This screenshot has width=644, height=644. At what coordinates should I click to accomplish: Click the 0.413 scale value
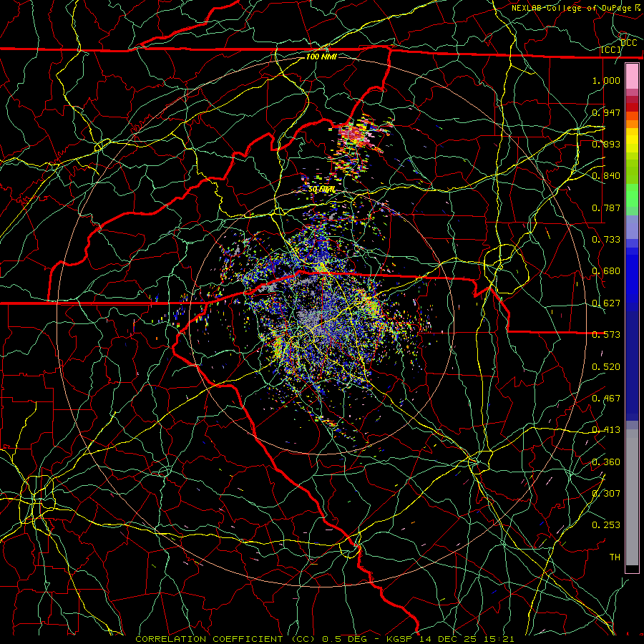click(x=606, y=430)
